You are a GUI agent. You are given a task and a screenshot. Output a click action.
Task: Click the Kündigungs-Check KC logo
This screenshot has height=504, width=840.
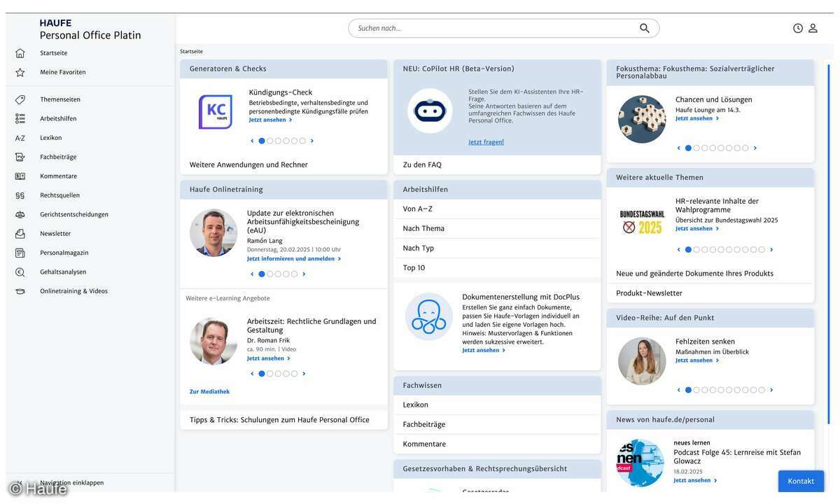(x=216, y=112)
